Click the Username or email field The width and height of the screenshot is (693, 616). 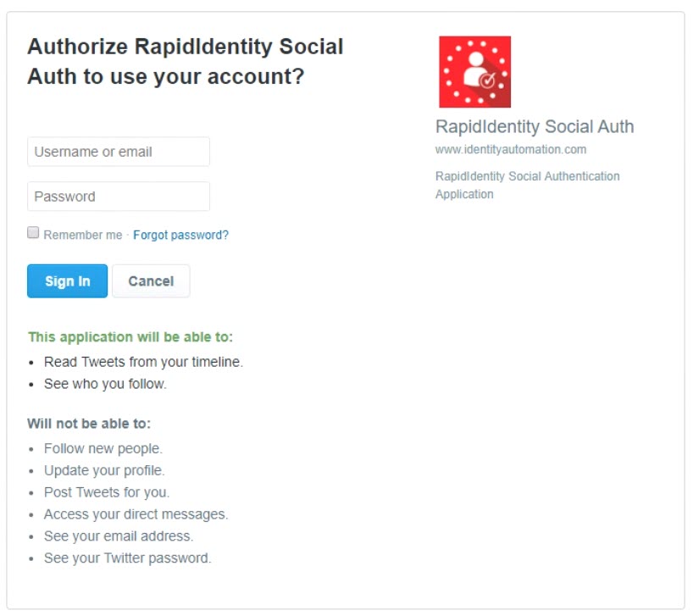[x=119, y=153]
